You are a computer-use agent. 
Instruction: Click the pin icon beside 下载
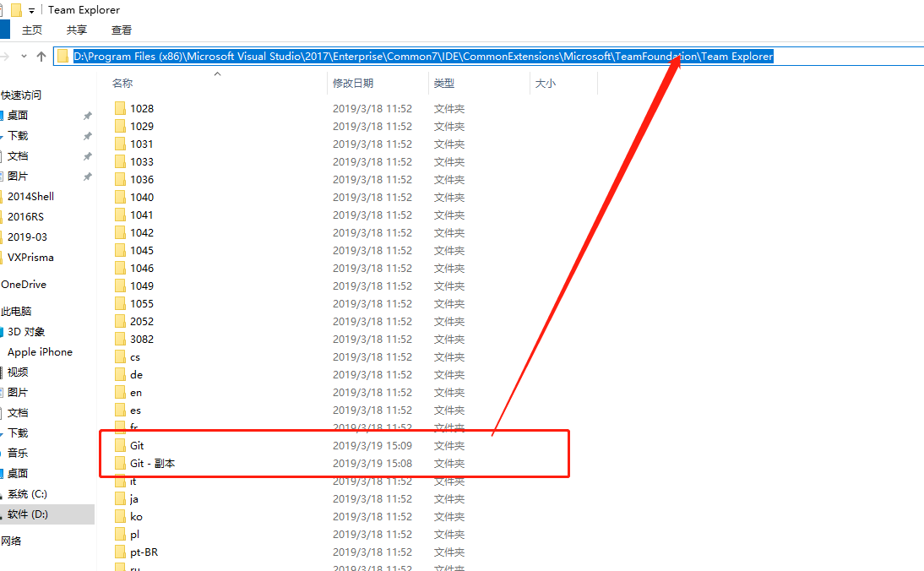tap(87, 136)
